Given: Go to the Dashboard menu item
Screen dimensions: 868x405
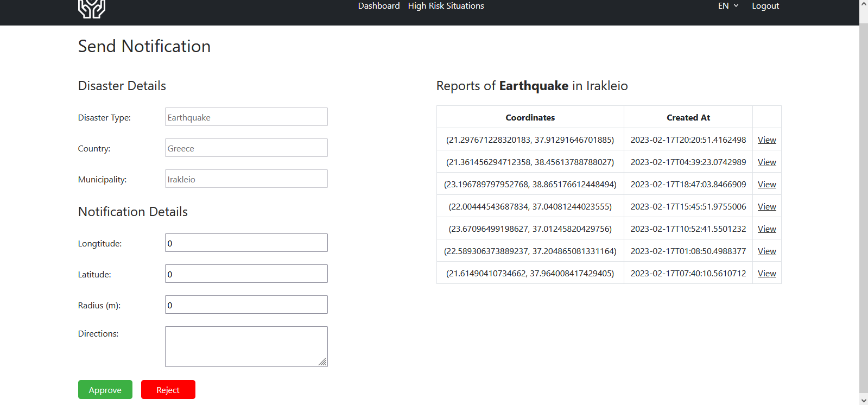Looking at the screenshot, I should tap(378, 6).
